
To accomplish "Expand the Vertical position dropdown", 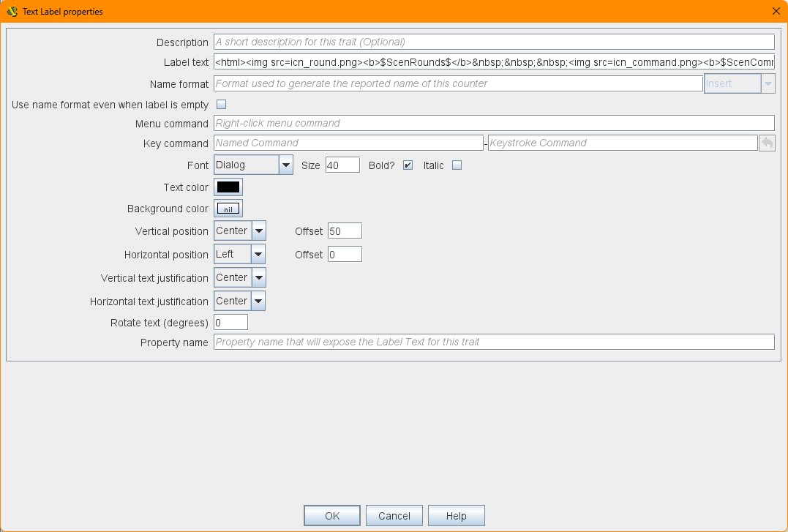I will point(258,231).
